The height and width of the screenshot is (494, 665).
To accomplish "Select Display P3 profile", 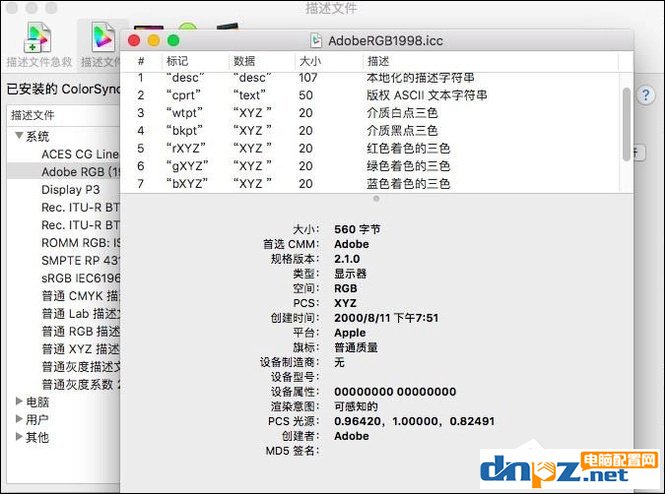I will click(x=70, y=190).
